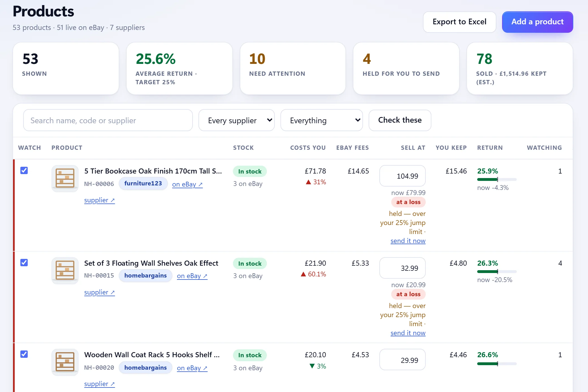The height and width of the screenshot is (392, 588).
Task: Click the 25.9% return progress bar
Action: coord(497,179)
